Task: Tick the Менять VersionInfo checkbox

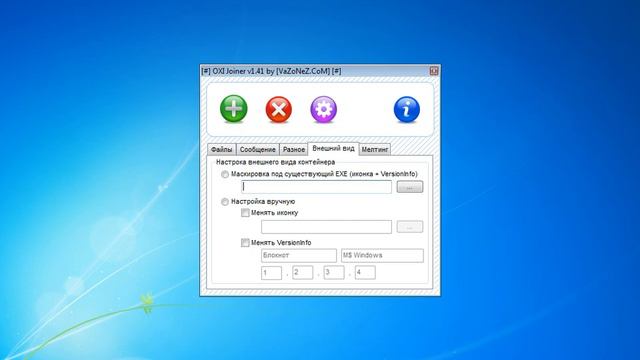Action: tap(245, 243)
